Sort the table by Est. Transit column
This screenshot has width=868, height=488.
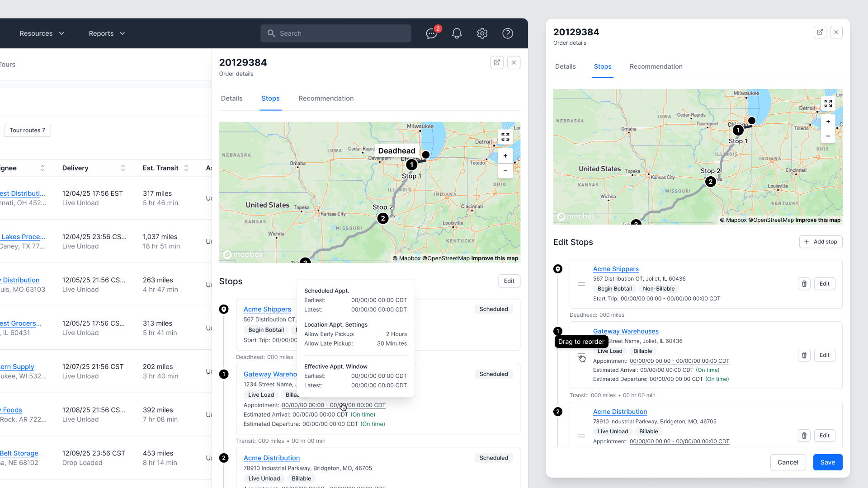(x=186, y=168)
